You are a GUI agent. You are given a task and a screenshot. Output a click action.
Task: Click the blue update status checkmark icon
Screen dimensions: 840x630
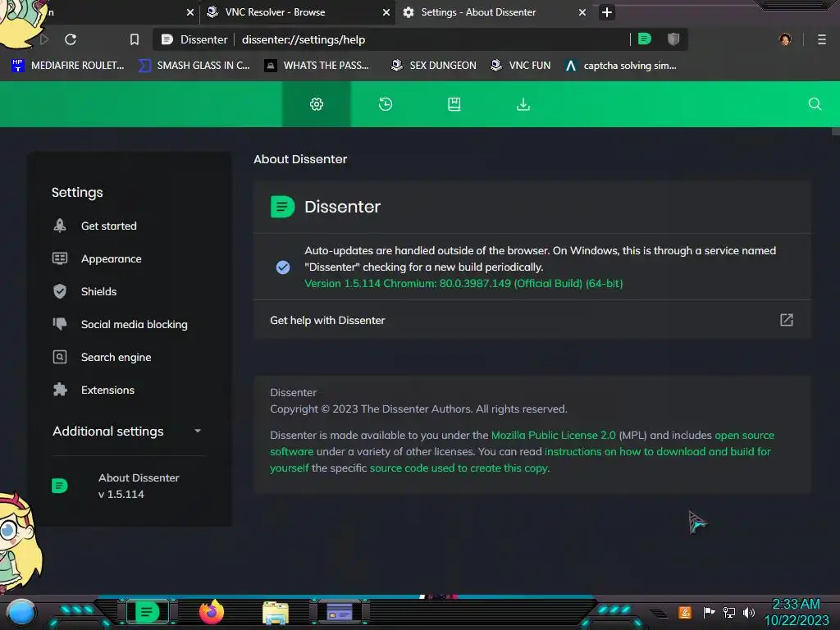(283, 267)
